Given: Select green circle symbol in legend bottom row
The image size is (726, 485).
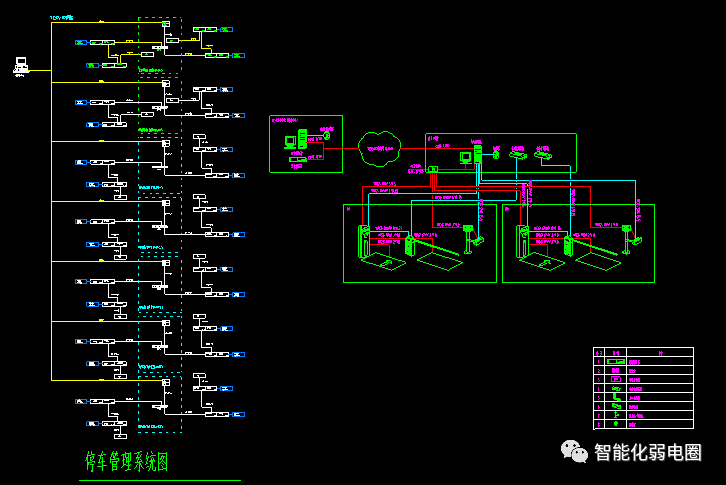Looking at the screenshot, I should pos(616,424).
